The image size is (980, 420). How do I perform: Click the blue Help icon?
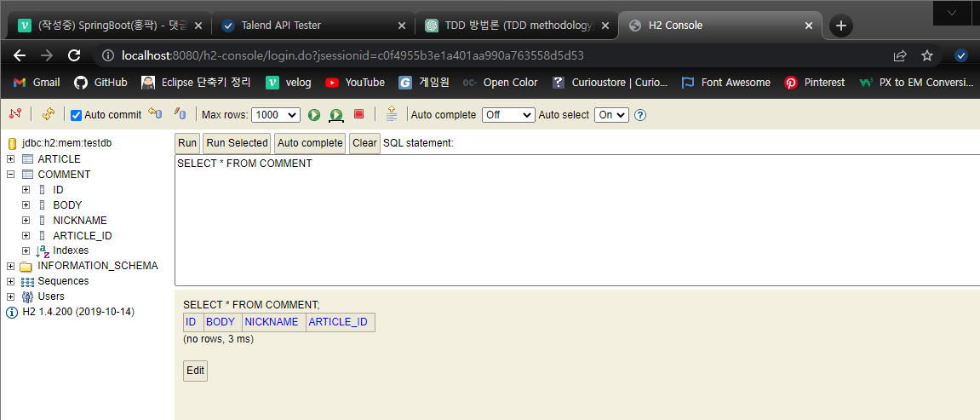pyautogui.click(x=640, y=115)
